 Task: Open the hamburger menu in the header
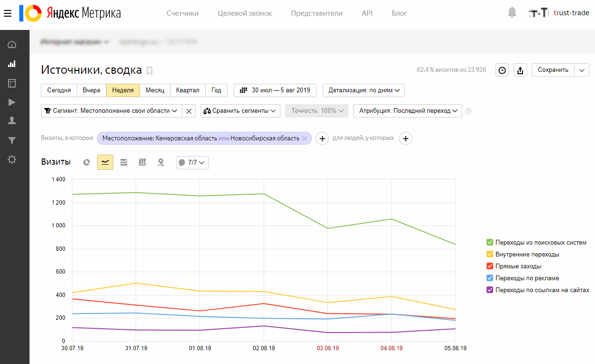tap(7, 13)
